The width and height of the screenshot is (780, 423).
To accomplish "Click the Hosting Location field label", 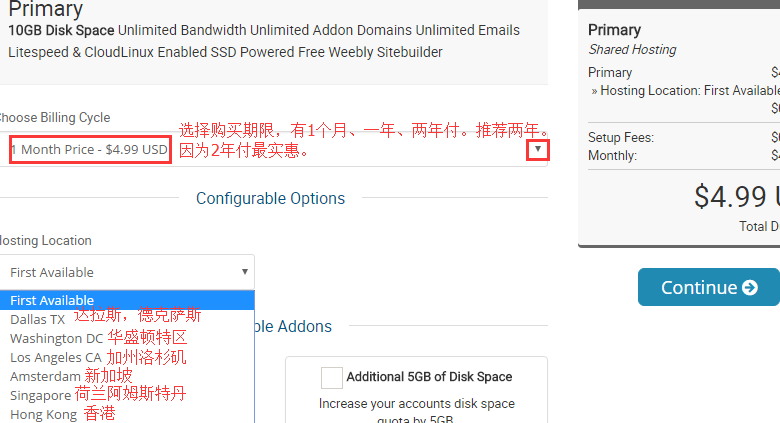I will (45, 240).
